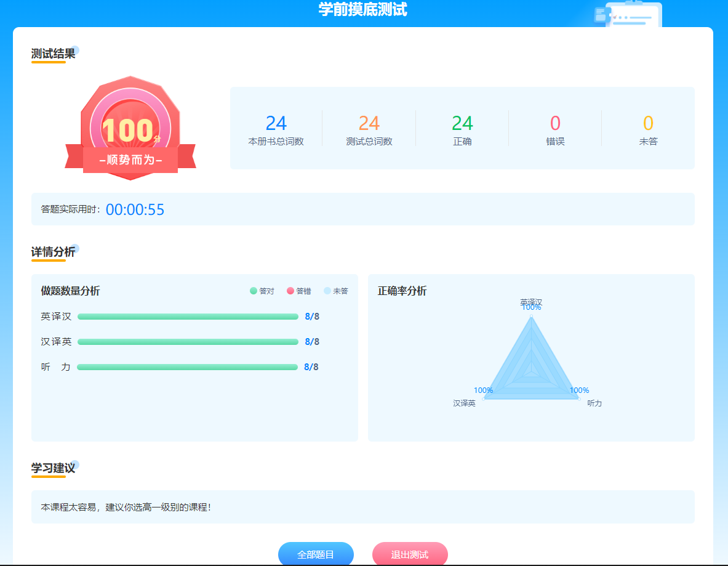Click the 汉译英 green progress bar

[188, 342]
